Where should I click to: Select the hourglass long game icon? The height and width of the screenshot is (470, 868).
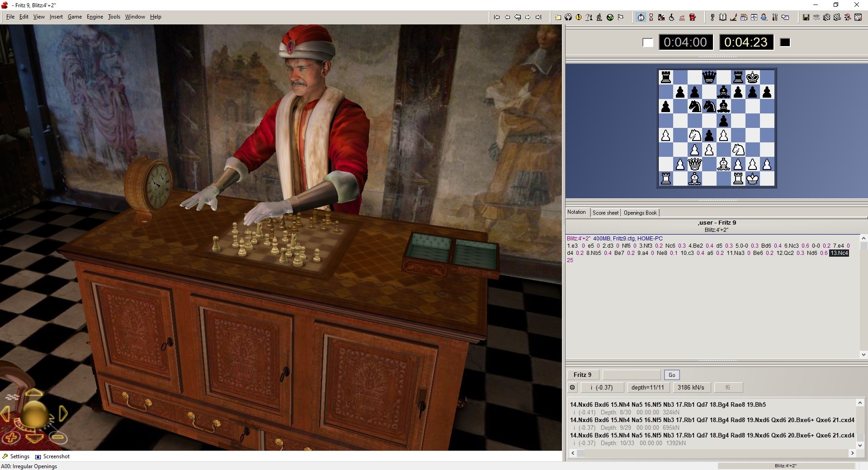[651, 17]
